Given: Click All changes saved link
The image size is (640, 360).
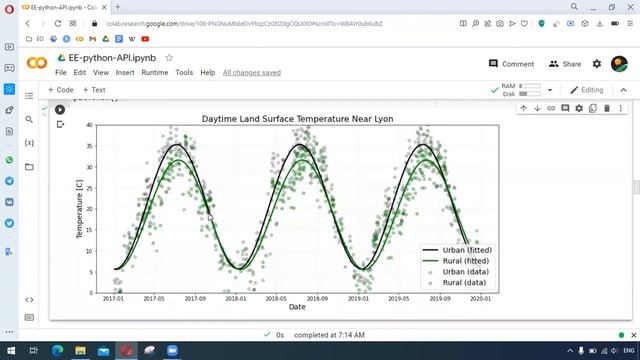Looking at the screenshot, I should coord(252,73).
